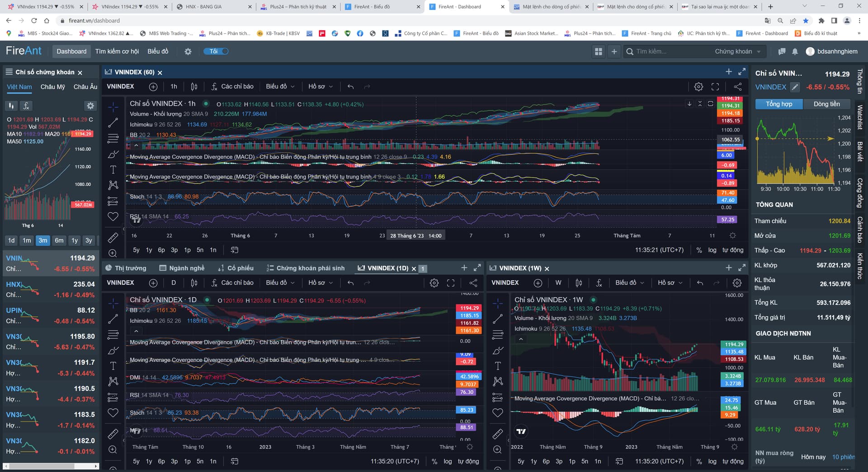Select the trend line tool in the 1h chart
Image resolution: width=868 pixels, height=472 pixels.
tap(113, 122)
